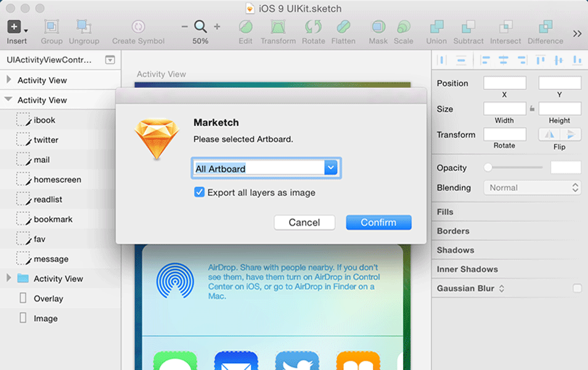The height and width of the screenshot is (370, 588).
Task: Click the zoom magnifier icon
Action: pyautogui.click(x=200, y=27)
